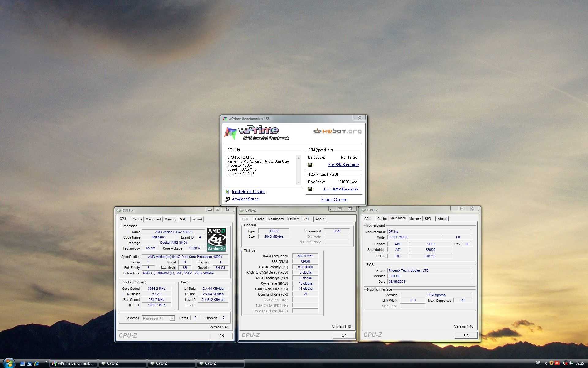Click the 02:25 taskbar clock
This screenshot has width=588, height=368.
(580, 363)
